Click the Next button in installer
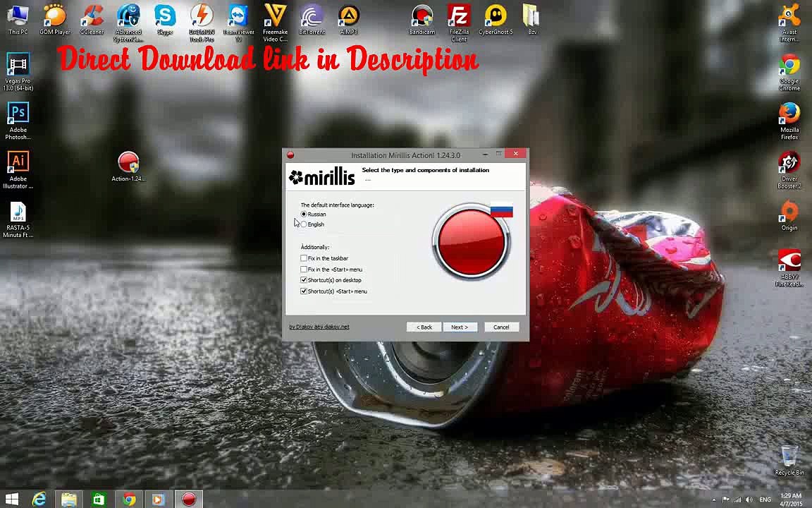 [460, 327]
